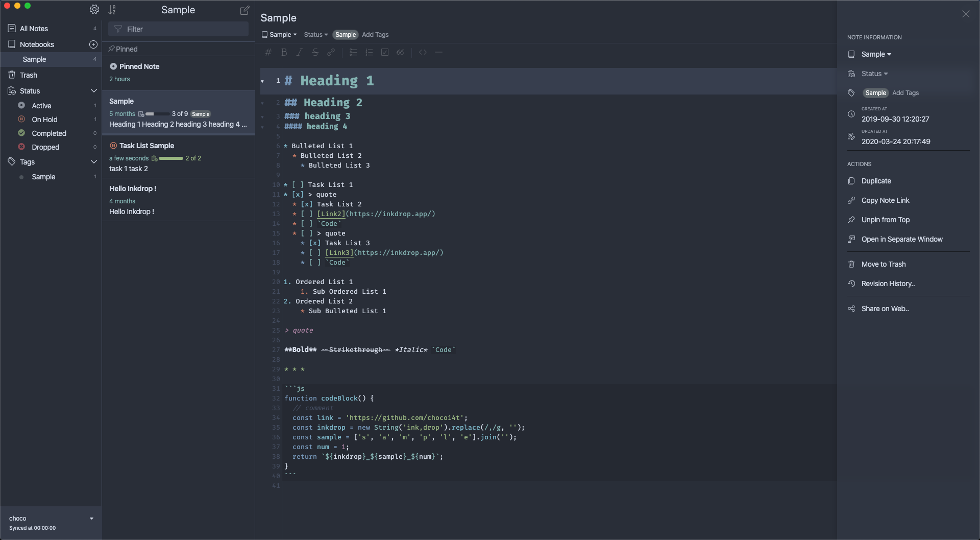Click the Duplicate action icon
Viewport: 980px width, 540px height.
(851, 181)
